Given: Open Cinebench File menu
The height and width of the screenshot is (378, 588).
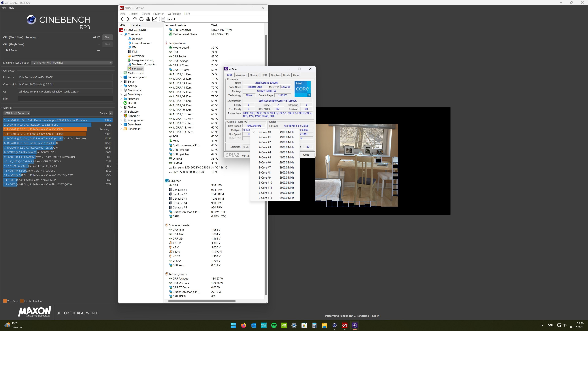Looking at the screenshot, I should click(4, 8).
